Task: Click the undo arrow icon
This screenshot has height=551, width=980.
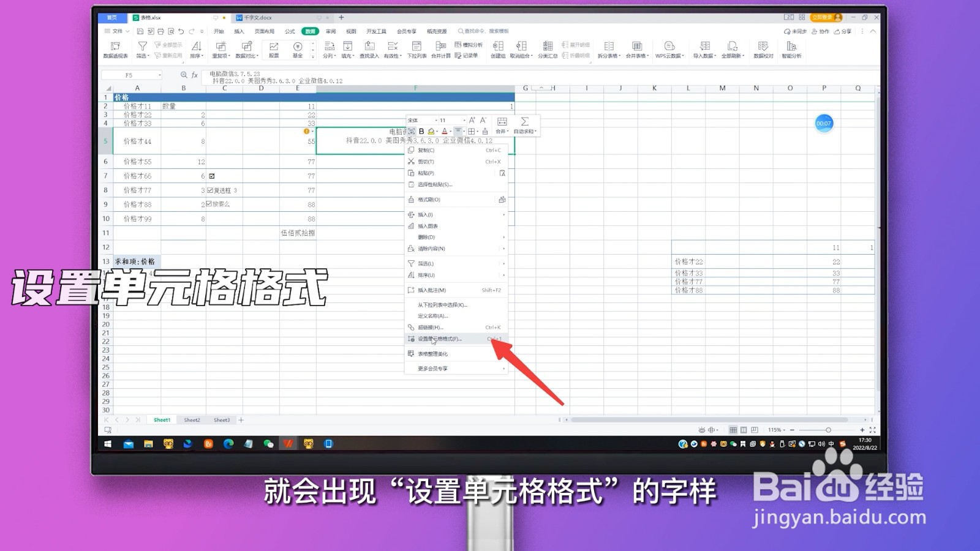Action: [x=181, y=31]
